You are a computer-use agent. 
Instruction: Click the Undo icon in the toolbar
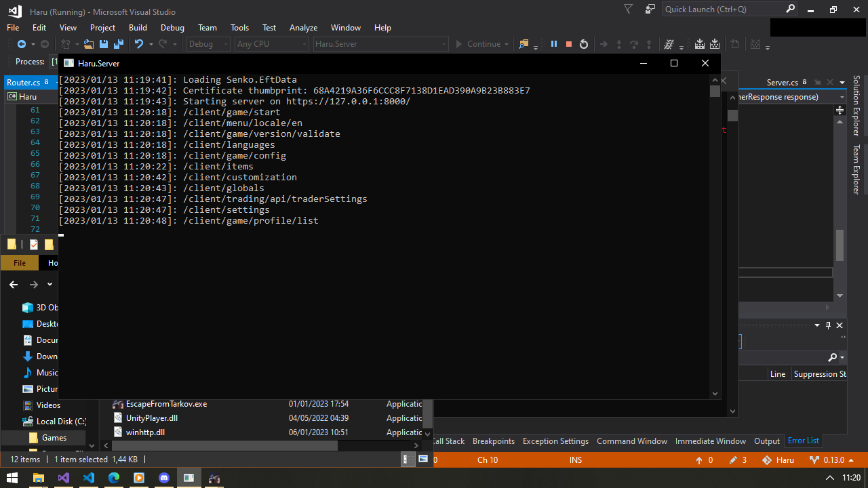point(140,43)
